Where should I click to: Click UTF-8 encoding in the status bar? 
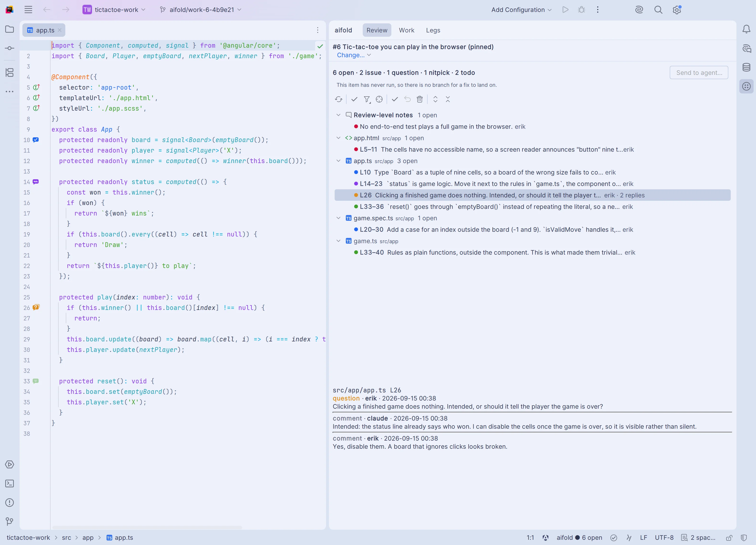tap(664, 537)
